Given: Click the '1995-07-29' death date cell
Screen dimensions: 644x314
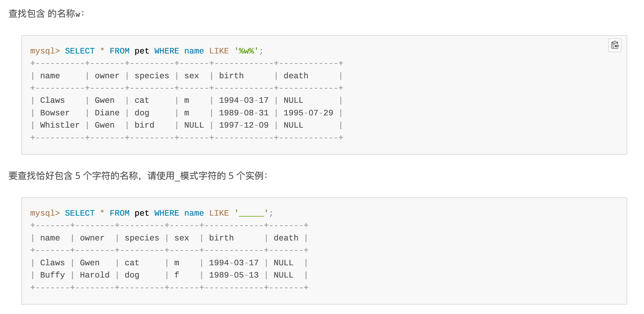Looking at the screenshot, I should point(308,113).
